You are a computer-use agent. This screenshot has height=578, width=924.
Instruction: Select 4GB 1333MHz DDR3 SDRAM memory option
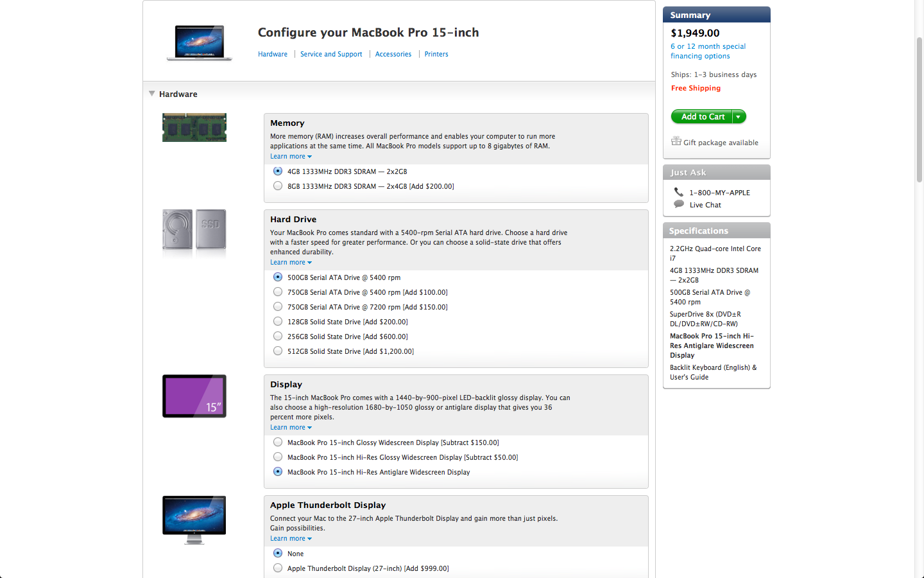coord(278,171)
